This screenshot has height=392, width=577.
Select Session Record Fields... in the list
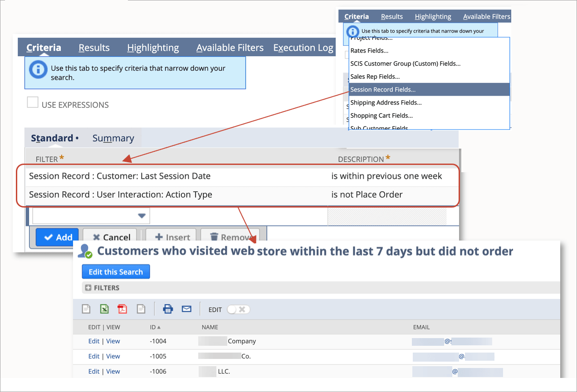point(429,89)
